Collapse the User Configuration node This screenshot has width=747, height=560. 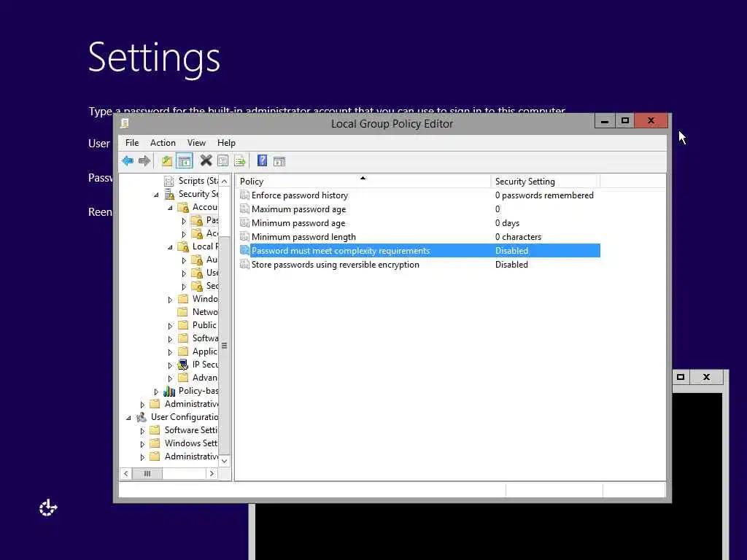pos(128,418)
